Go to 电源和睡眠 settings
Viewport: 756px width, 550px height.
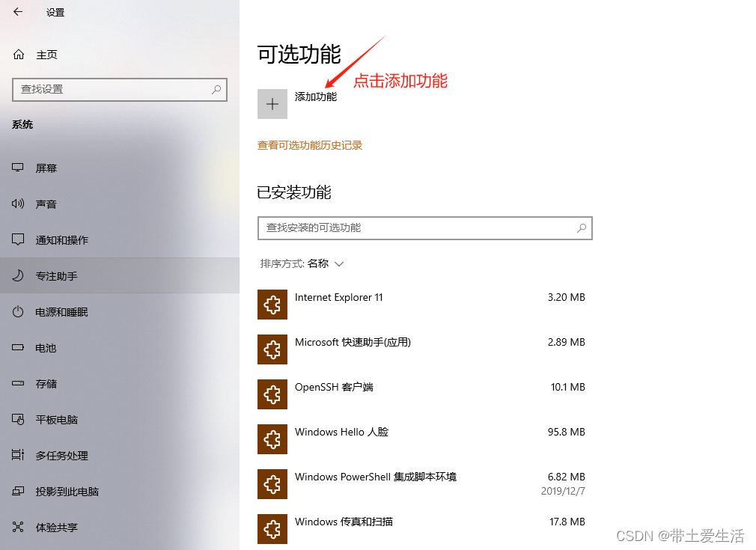120,311
